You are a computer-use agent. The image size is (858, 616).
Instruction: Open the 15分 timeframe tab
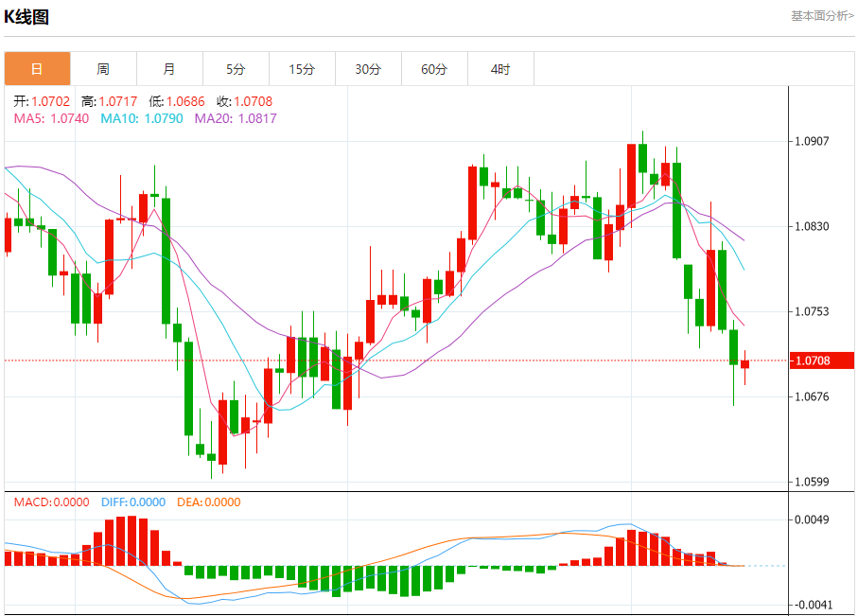click(302, 69)
